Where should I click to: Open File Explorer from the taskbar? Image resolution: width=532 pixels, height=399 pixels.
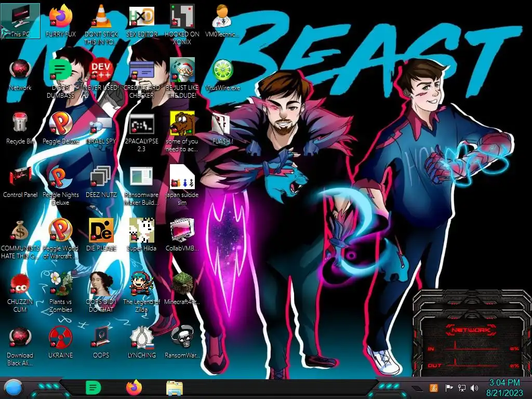click(175, 388)
